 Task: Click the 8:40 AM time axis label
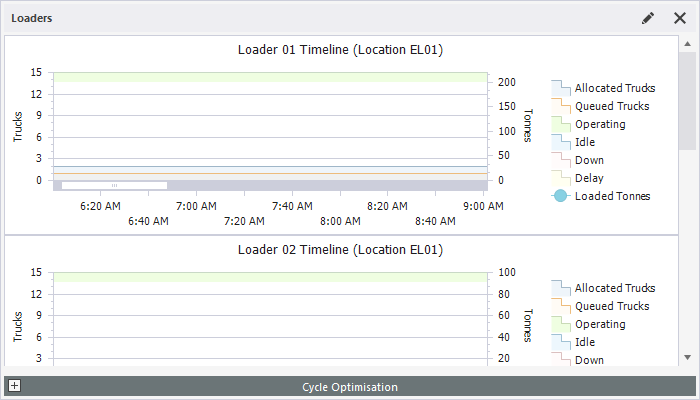coord(435,221)
